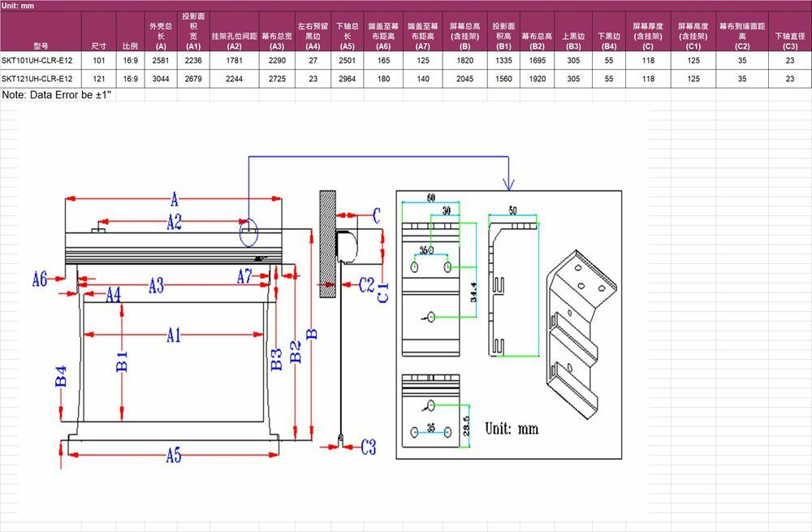Screen dimensions: 812x532
Task: Click the A5 dimension label in the diagram
Action: click(x=174, y=456)
